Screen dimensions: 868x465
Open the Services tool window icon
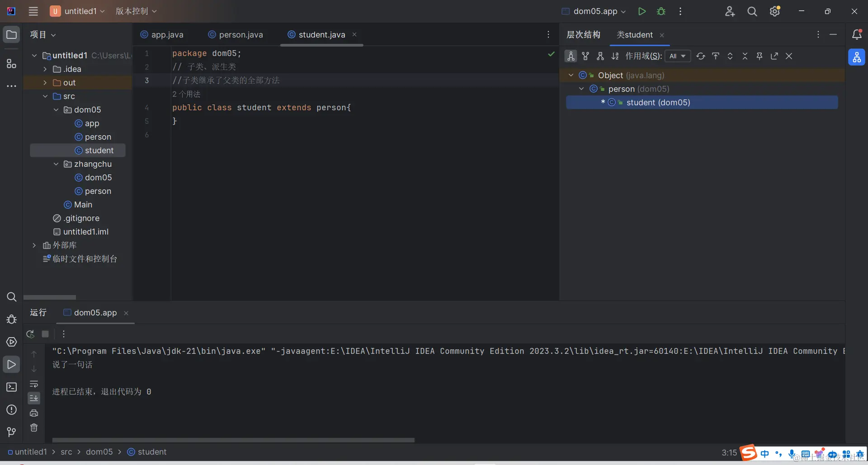pyautogui.click(x=11, y=342)
